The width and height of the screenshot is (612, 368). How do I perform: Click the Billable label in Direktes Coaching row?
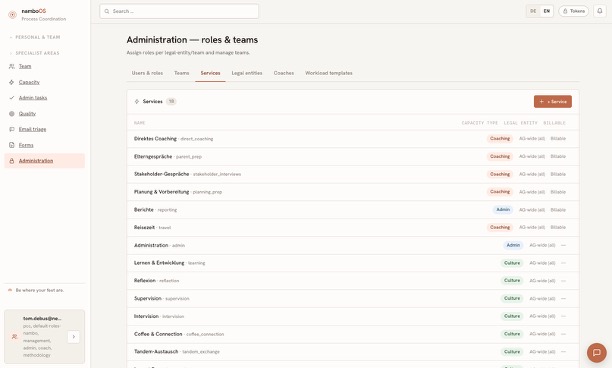coord(558,139)
